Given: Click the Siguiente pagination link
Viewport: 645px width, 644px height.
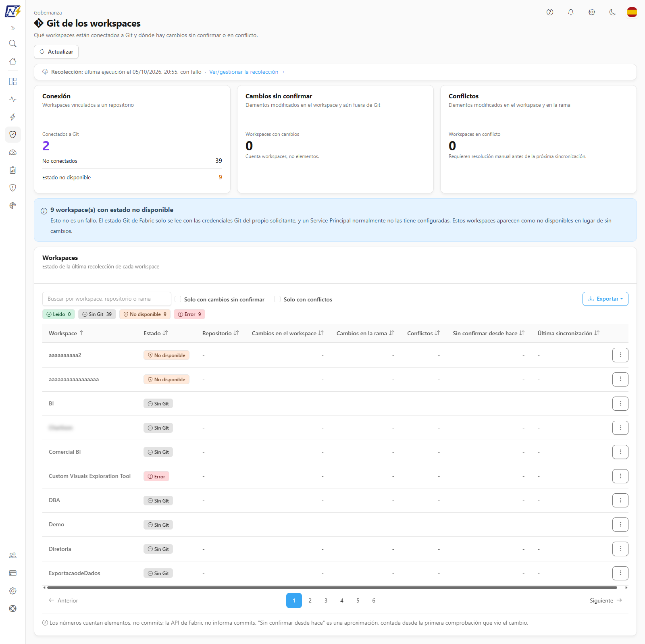Looking at the screenshot, I should [606, 600].
